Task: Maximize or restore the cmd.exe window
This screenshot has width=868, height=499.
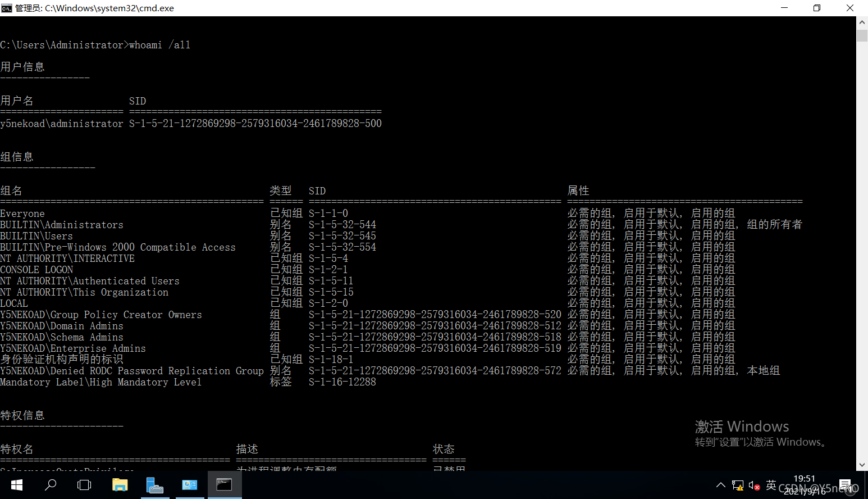Action: (817, 8)
